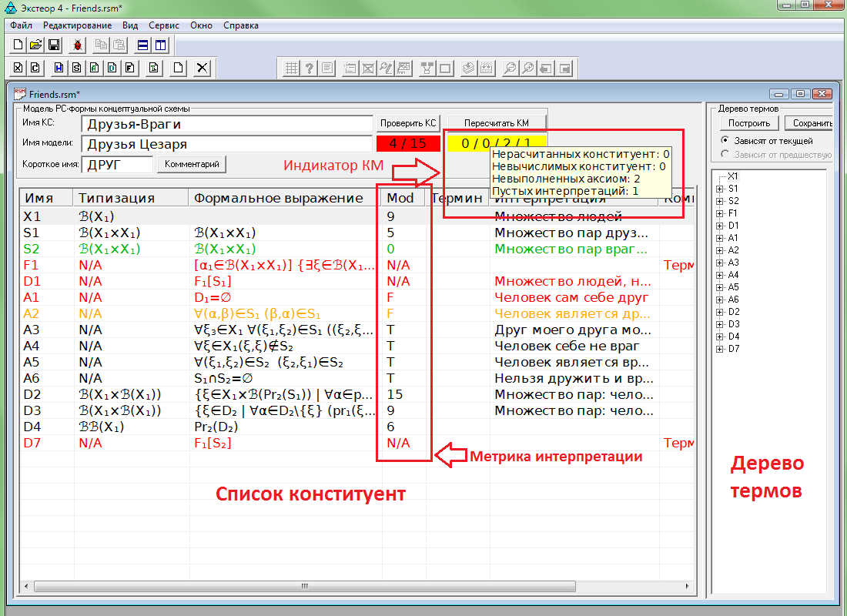This screenshot has height=616, width=847.
Task: Expand the D2 node in term tree
Action: click(719, 312)
